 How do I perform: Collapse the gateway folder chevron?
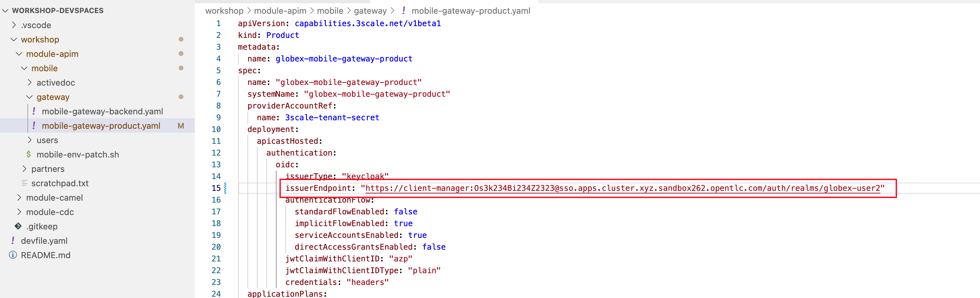click(30, 97)
